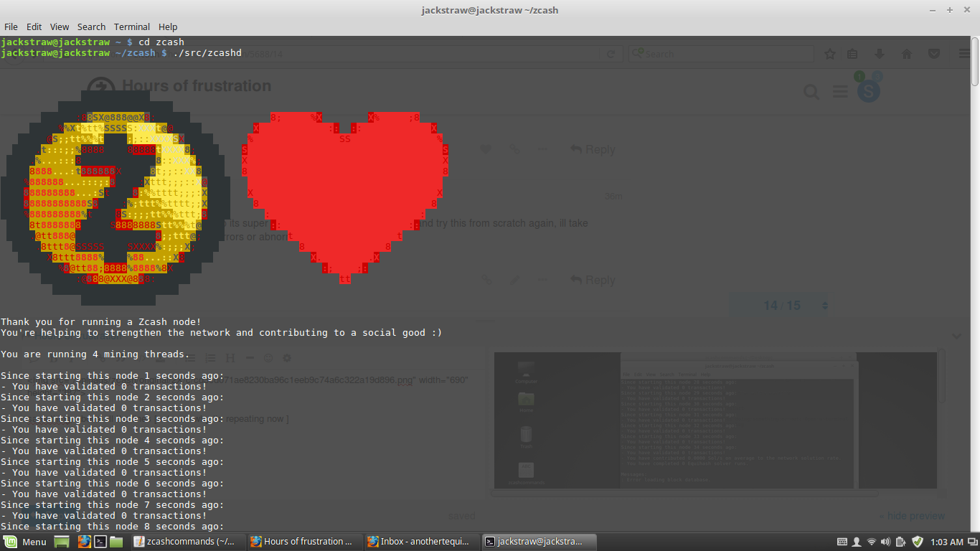Image resolution: width=980 pixels, height=551 pixels.
Task: Click the window title 'jackstraw@jackstraw ~/zcash'
Action: pyautogui.click(x=490, y=10)
